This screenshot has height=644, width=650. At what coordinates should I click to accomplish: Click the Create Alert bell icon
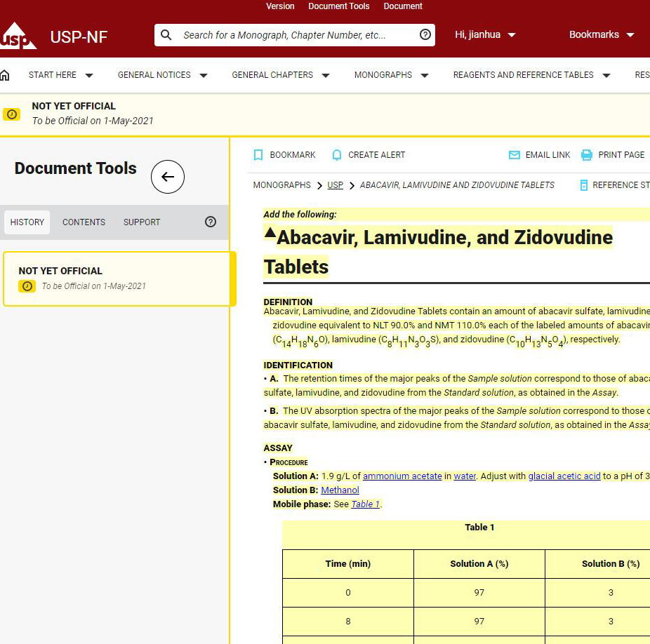pos(337,155)
